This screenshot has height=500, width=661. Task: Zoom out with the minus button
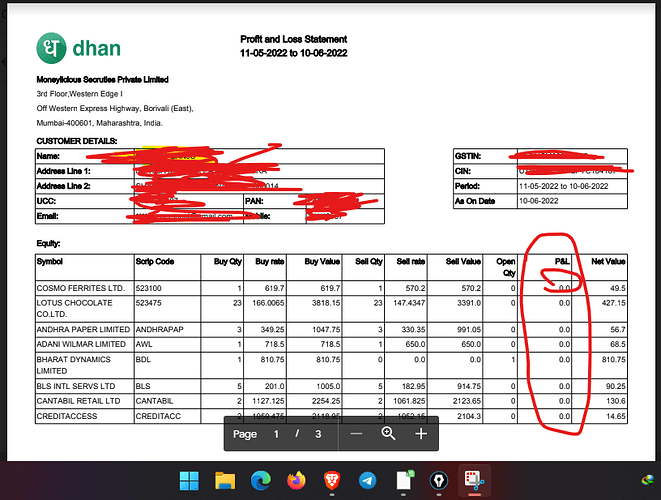[x=356, y=434]
